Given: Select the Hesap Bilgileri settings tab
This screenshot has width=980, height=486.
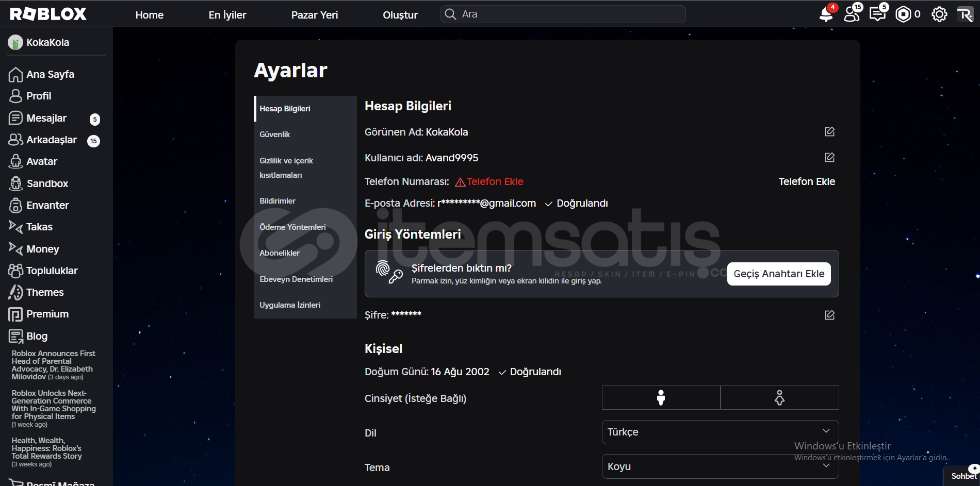Looking at the screenshot, I should click(305, 109).
